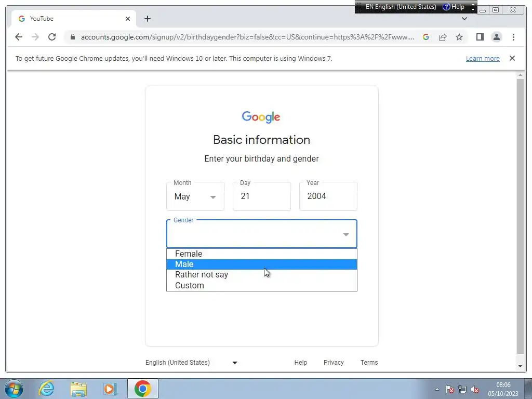532x399 pixels.
Task: Open the Privacy footer link
Action: point(334,362)
